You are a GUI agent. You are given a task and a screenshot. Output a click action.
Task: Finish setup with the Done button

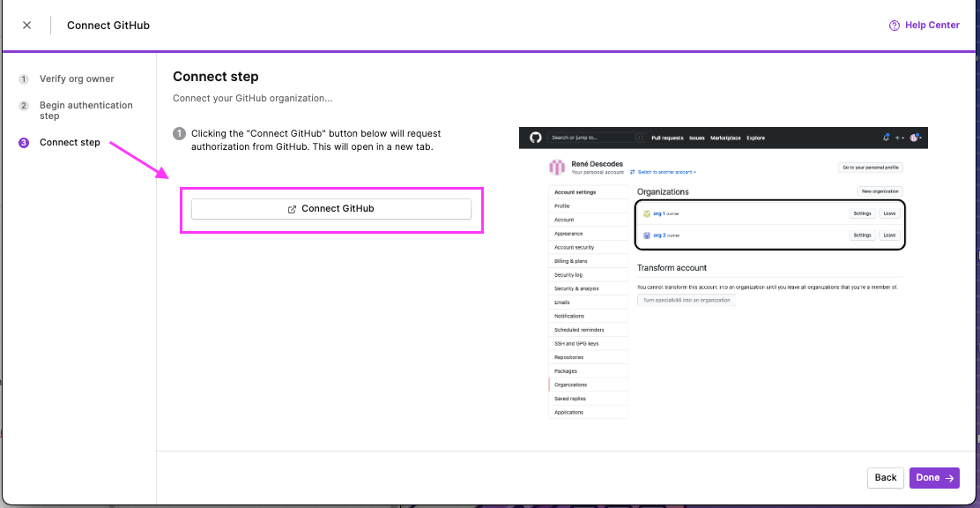tap(934, 477)
